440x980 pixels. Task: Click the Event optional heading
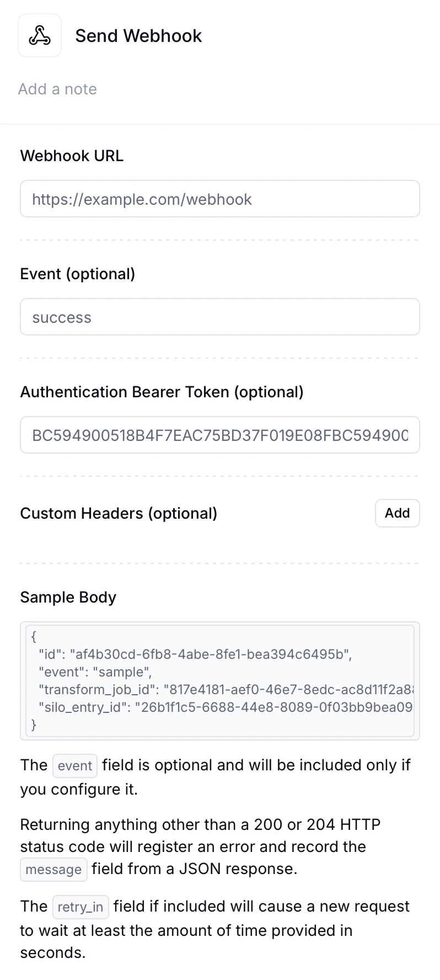pos(77,273)
